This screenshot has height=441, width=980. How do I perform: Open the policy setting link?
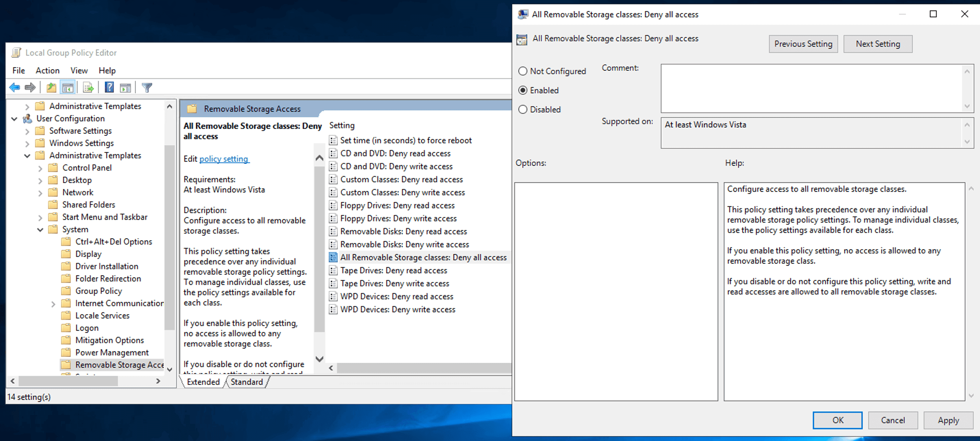coord(224,159)
